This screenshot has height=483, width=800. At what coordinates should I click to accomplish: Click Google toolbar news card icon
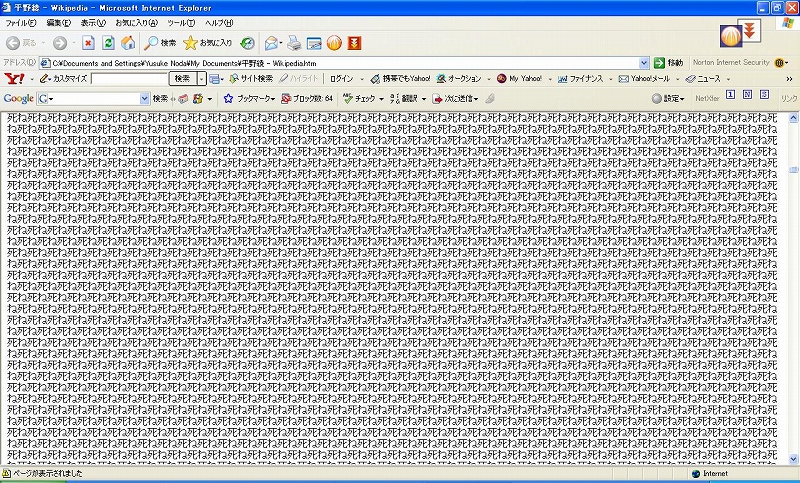[x=183, y=98]
